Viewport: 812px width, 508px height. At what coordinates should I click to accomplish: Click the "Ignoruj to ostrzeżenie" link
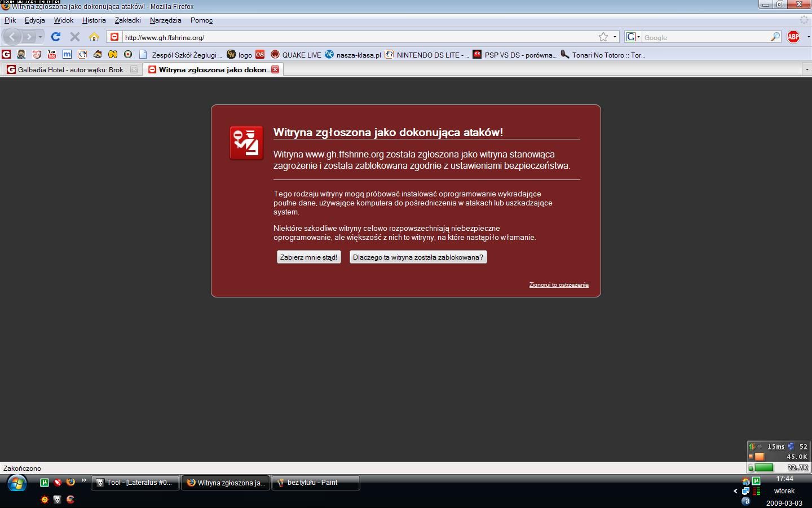coord(558,285)
